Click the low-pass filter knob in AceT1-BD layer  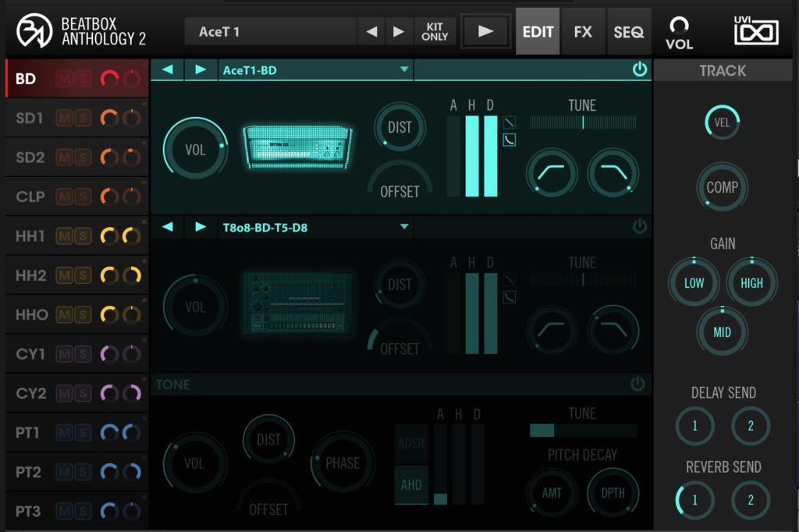pyautogui.click(x=613, y=173)
